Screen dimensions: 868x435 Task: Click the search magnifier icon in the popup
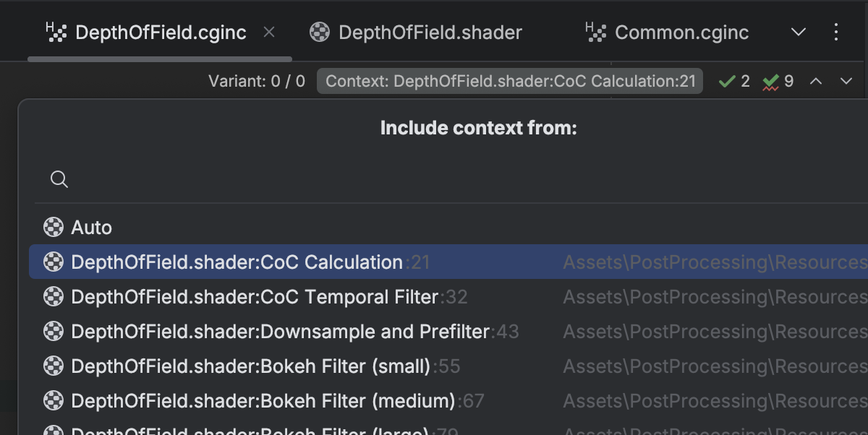click(x=59, y=178)
